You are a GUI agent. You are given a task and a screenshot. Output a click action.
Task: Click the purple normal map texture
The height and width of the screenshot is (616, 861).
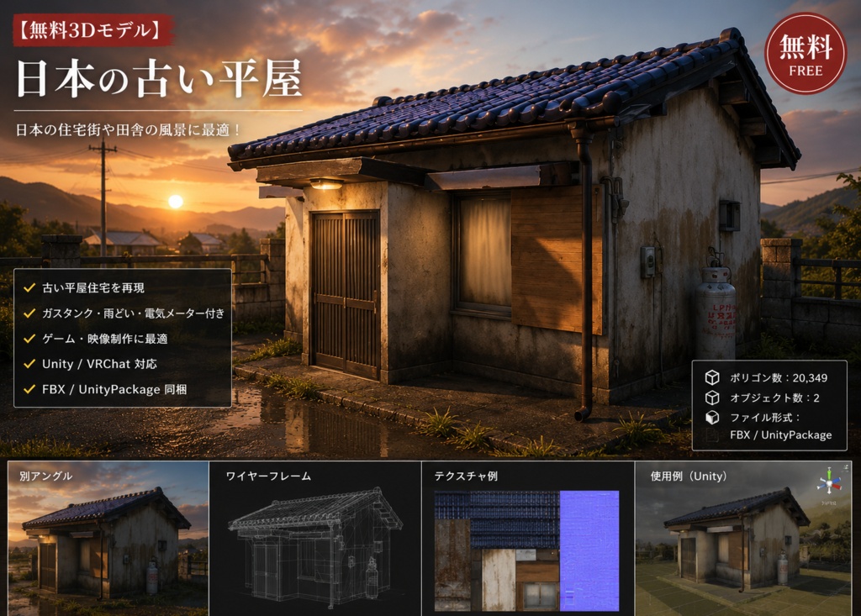tap(589, 551)
